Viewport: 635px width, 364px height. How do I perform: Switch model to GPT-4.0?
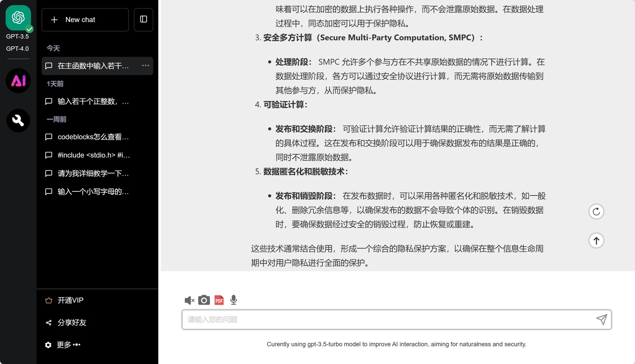pyautogui.click(x=17, y=48)
